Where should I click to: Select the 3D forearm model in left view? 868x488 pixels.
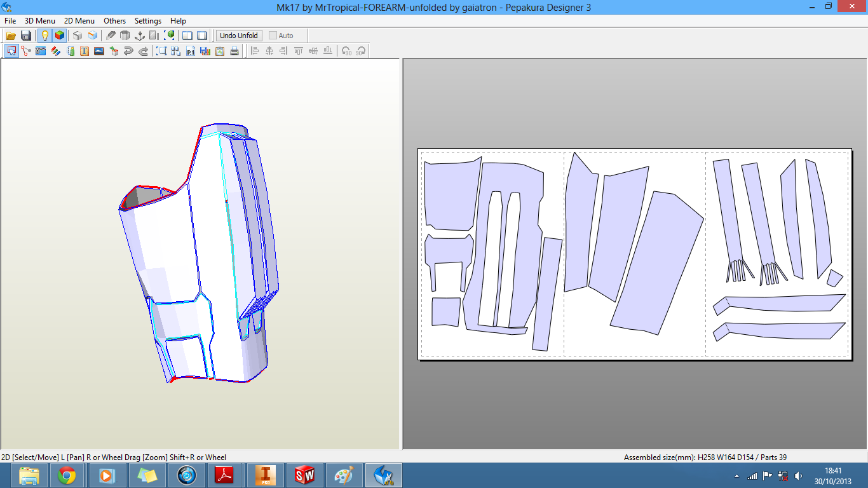coord(200,254)
